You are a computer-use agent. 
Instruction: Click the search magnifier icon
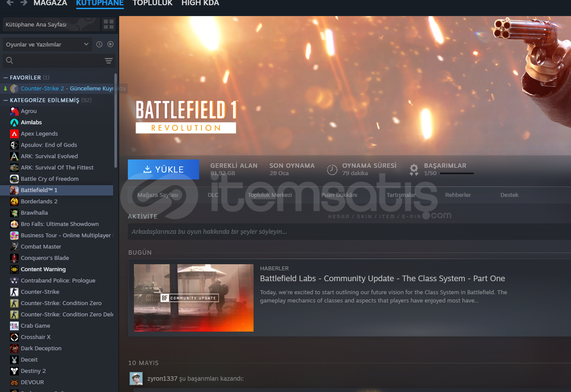pyautogui.click(x=10, y=60)
